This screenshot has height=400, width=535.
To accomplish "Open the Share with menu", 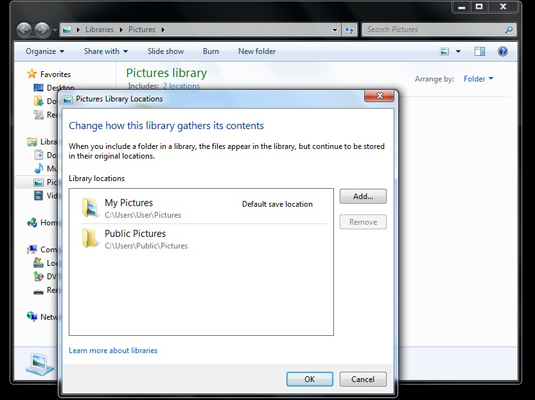I will (106, 52).
